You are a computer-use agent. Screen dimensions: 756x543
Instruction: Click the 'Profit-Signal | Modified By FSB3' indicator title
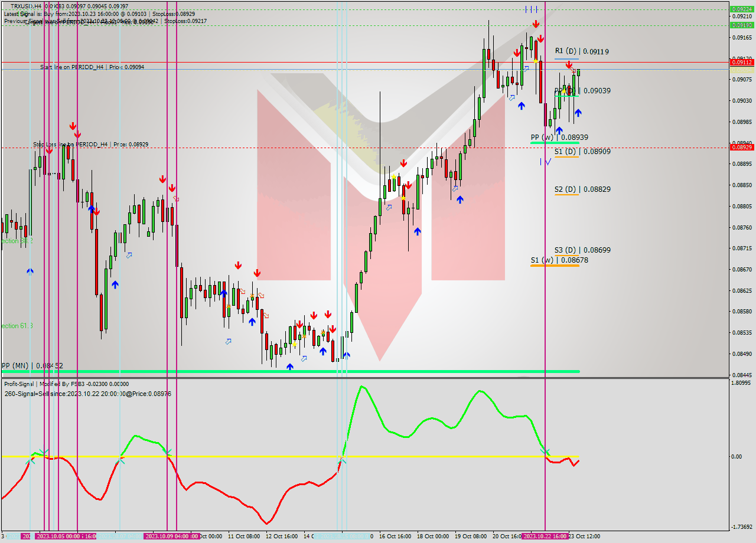tap(66, 384)
